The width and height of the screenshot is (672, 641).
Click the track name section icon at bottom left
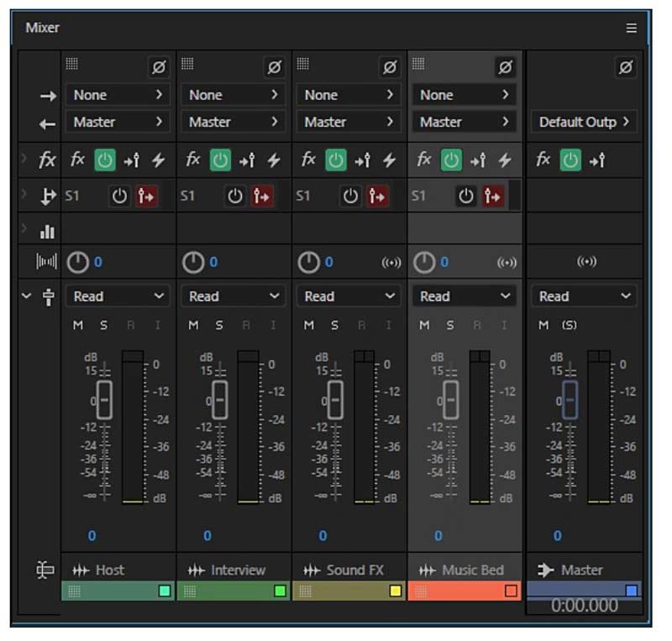click(x=45, y=570)
